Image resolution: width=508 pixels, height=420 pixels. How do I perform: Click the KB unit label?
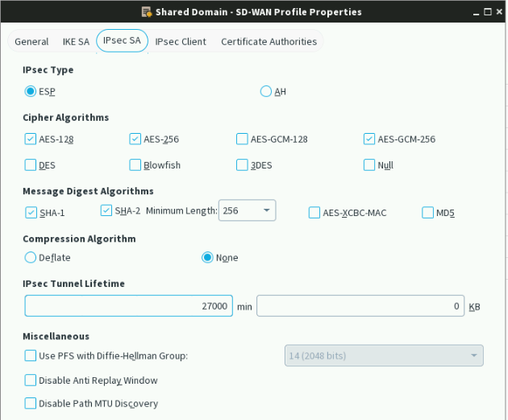click(475, 306)
